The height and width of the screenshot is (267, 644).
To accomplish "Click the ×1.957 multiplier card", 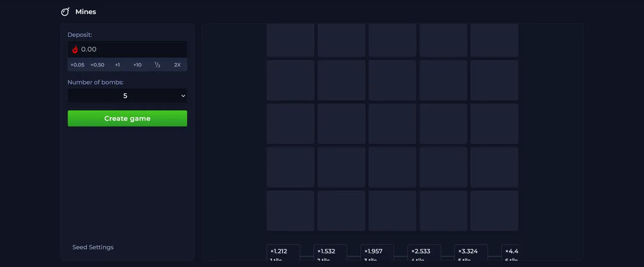I will [377, 253].
